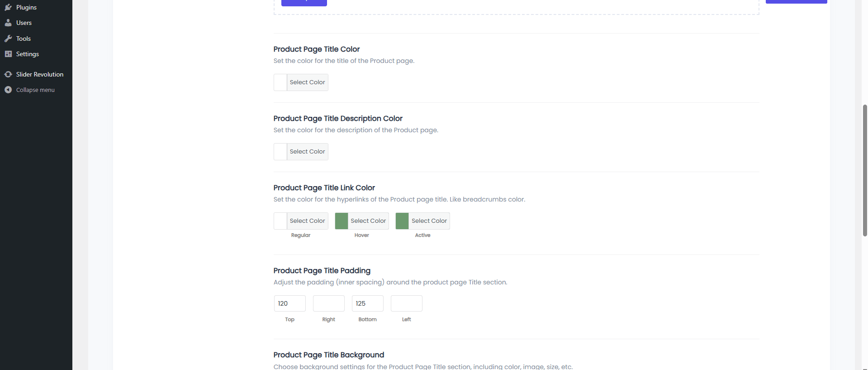Open the Active Select Color picker
The height and width of the screenshot is (370, 868).
(x=429, y=221)
